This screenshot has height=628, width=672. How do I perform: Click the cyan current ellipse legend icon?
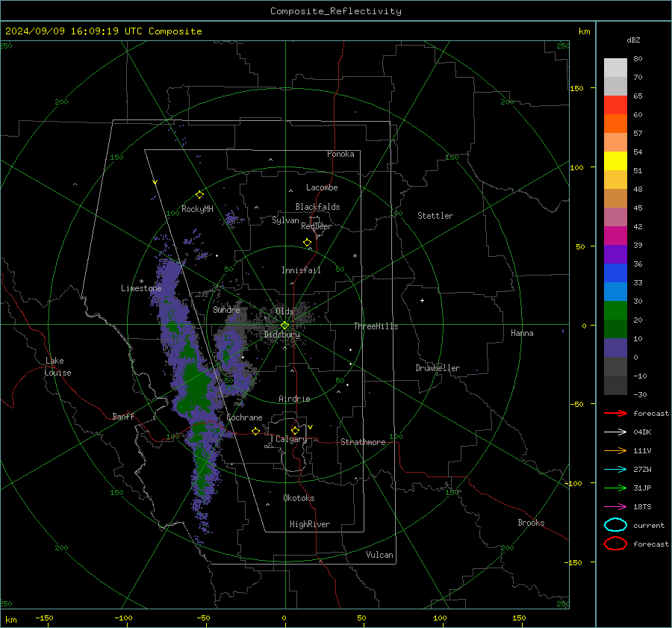615,525
